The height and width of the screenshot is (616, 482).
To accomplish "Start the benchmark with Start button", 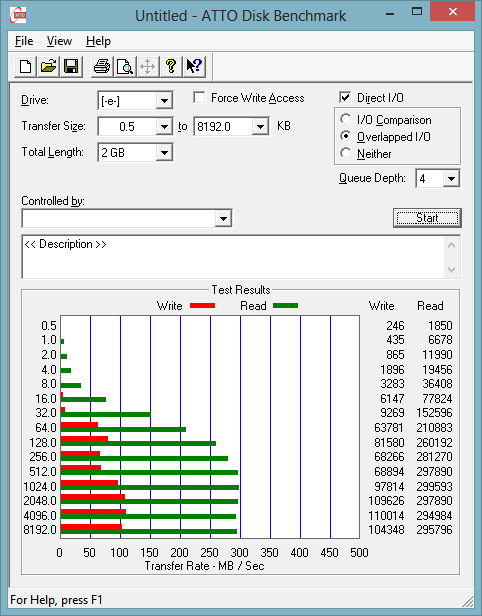I will tap(427, 218).
